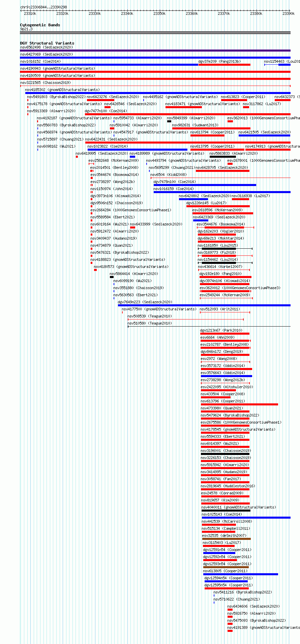
Task: Click nsv6433999 (Sedlazeck2020) label
Action: click(x=156, y=224)
